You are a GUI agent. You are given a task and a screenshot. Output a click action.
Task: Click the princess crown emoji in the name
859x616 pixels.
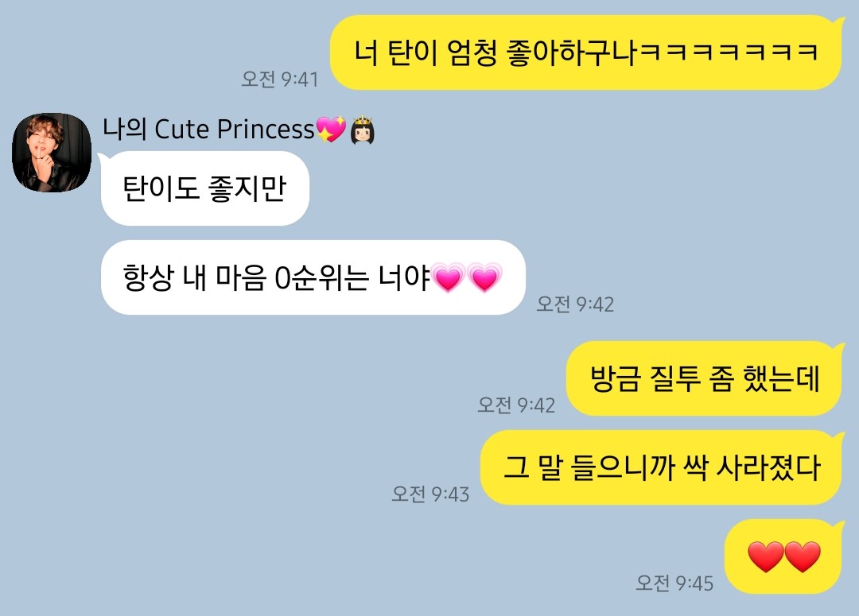click(x=362, y=130)
